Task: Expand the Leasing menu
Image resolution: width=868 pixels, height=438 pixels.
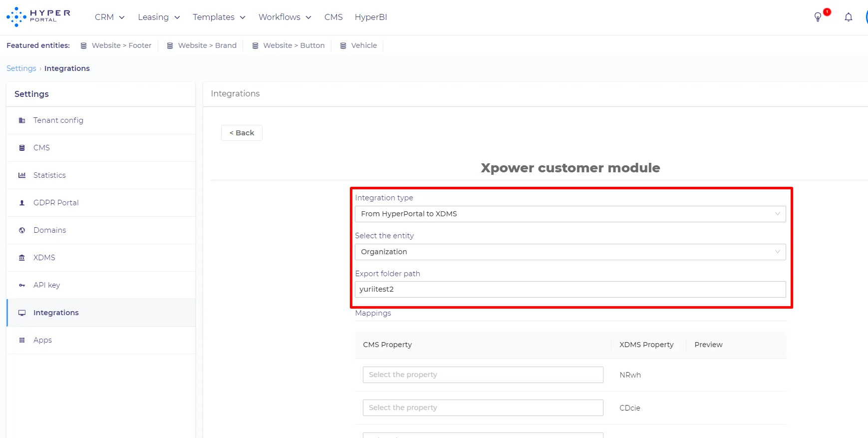Action: [159, 17]
